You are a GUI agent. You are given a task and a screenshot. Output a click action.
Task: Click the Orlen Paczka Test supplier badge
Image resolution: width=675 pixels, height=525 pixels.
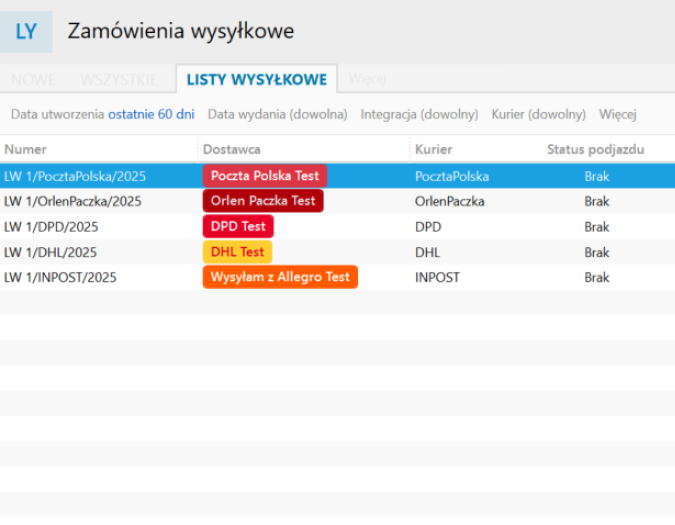point(263,201)
